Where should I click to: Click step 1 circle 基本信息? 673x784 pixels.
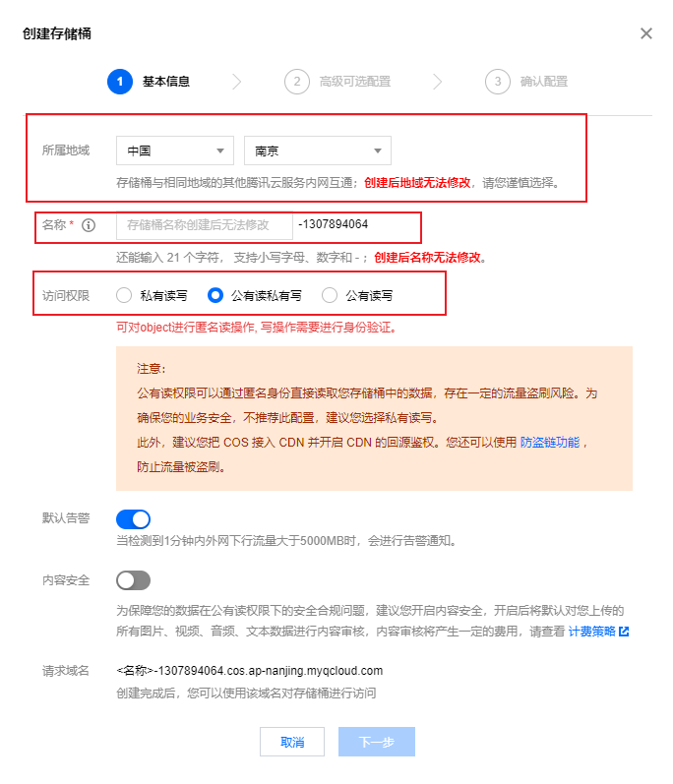coord(120,82)
